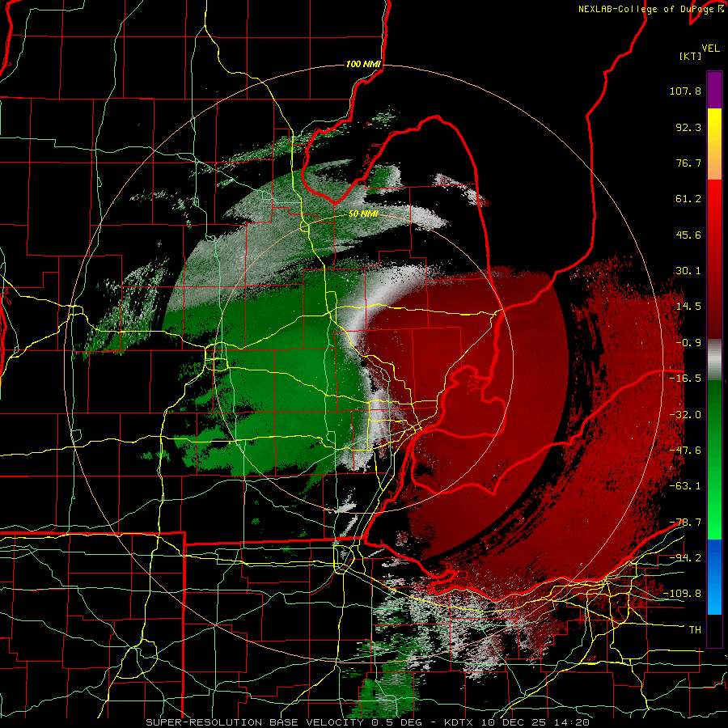Viewport: 728px width, 728px height.
Task: Click the VEL legend title
Action: point(710,49)
